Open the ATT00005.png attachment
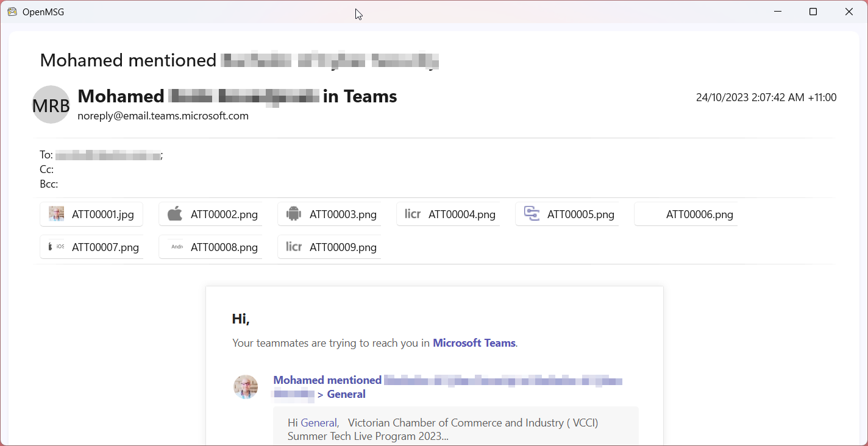868x446 pixels. tap(567, 214)
